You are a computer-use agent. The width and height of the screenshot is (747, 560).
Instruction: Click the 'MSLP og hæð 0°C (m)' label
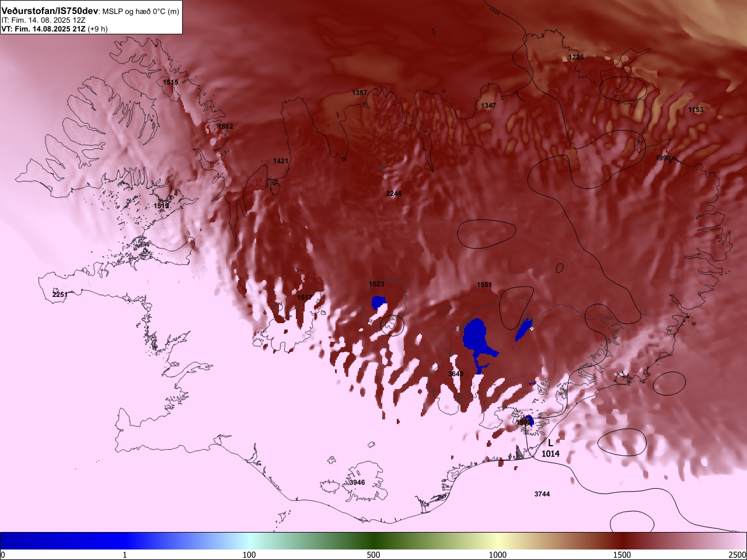point(141,12)
